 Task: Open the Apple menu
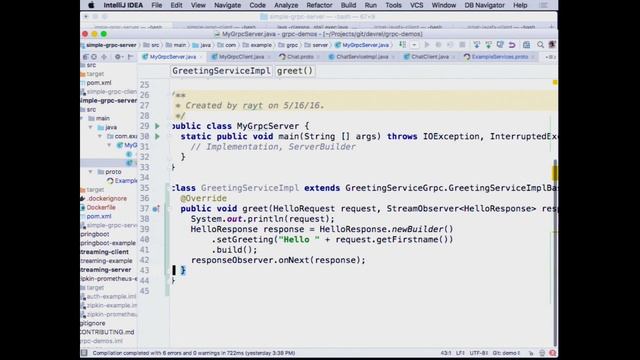tap(91, 5)
